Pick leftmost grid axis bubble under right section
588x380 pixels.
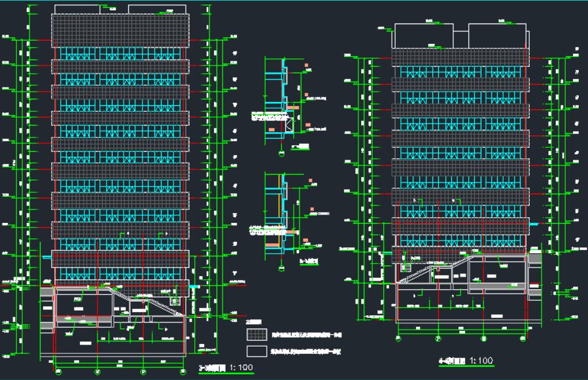[398, 339]
